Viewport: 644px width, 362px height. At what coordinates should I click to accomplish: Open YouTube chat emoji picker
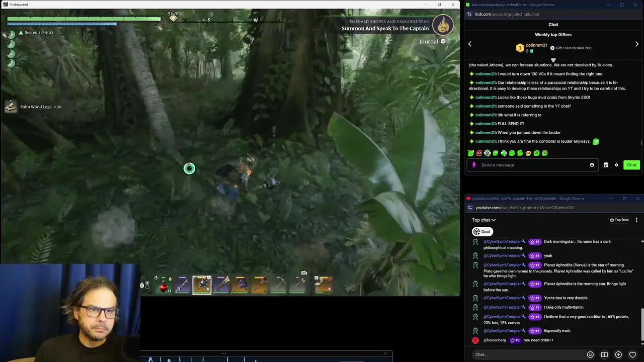click(590, 354)
